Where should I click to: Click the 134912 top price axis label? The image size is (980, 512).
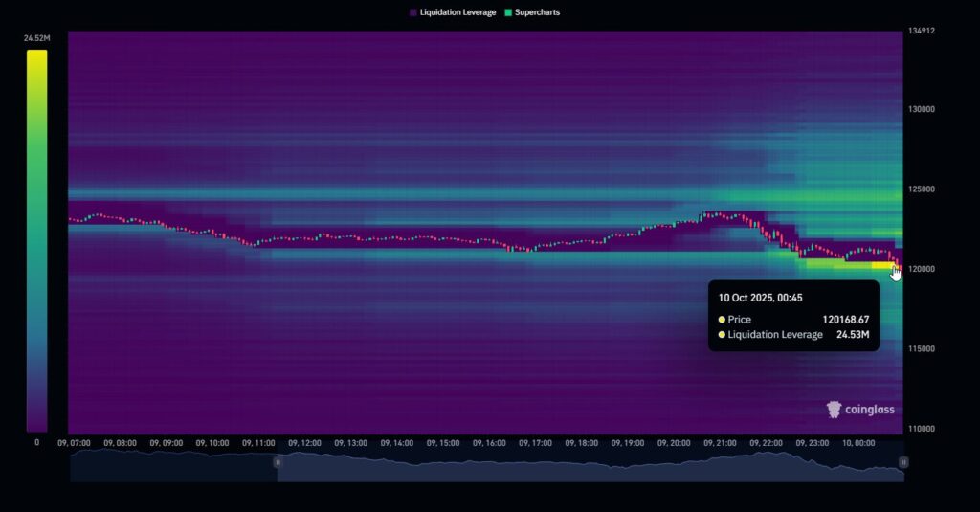tap(922, 32)
